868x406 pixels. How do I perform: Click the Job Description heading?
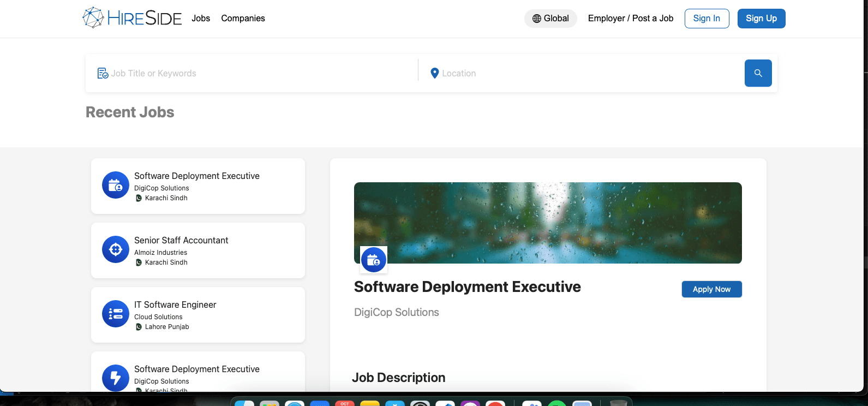coord(399,378)
